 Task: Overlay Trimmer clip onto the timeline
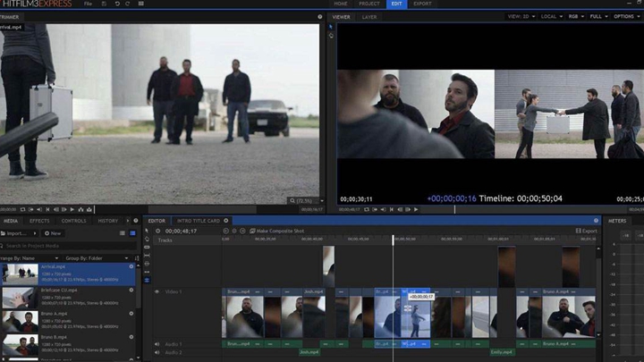tap(89, 209)
